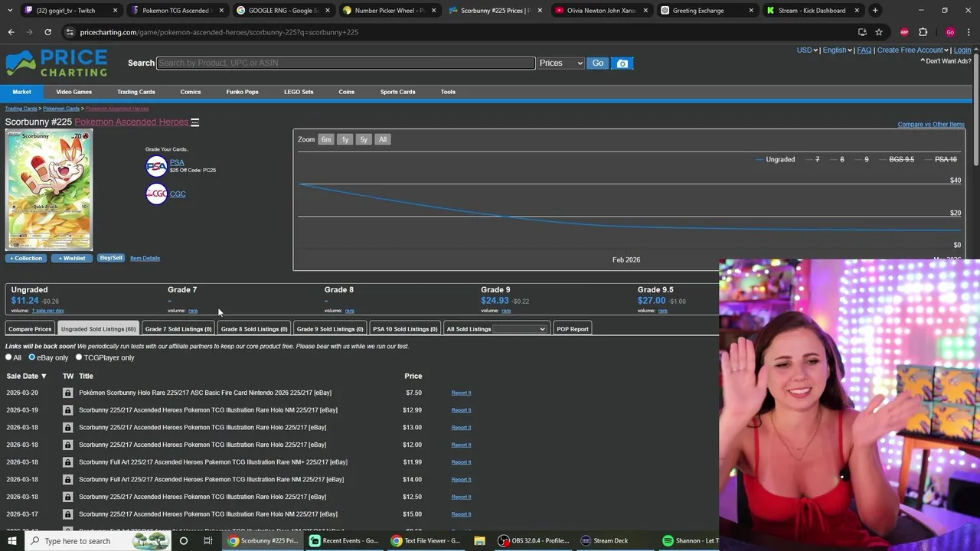Toggle the BGS 9.5 series in chart legend
Image resolution: width=980 pixels, height=551 pixels.
[x=896, y=159]
